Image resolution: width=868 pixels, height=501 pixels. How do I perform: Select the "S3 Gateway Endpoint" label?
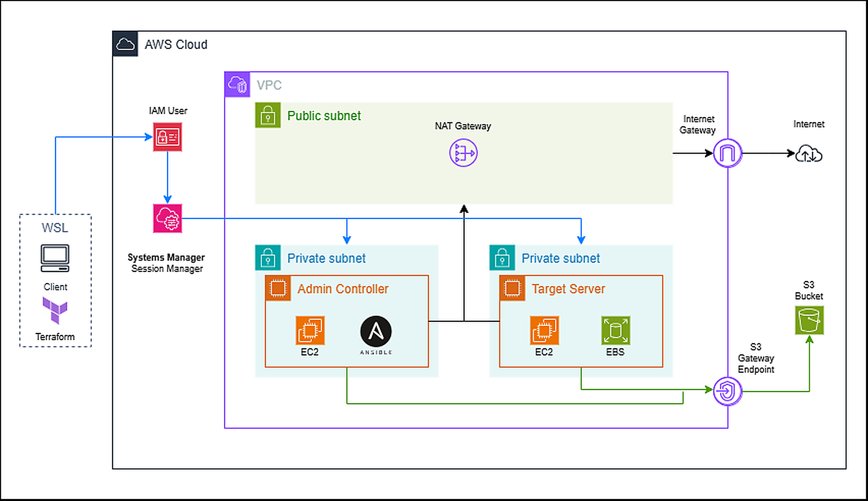point(756,358)
